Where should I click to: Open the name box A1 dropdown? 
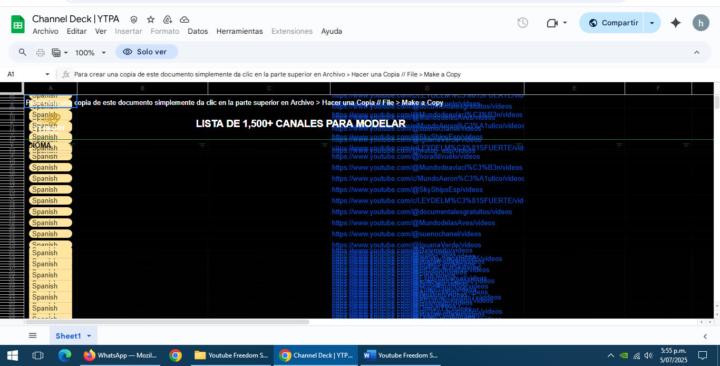pos(47,74)
